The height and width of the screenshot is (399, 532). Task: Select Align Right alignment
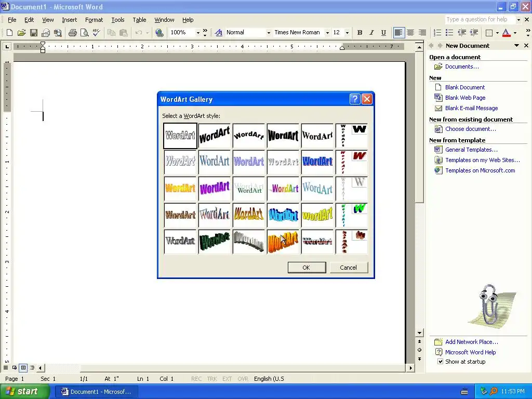pyautogui.click(x=422, y=33)
